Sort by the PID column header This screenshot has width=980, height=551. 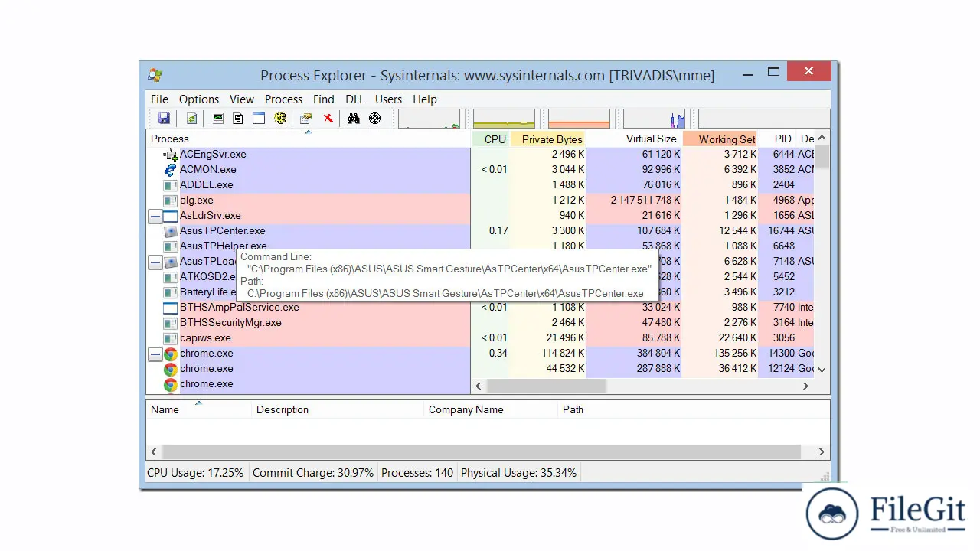[776, 139]
